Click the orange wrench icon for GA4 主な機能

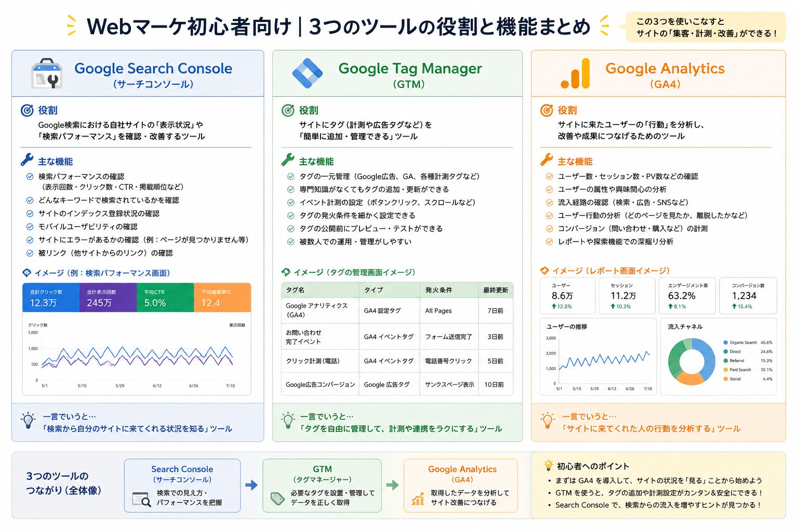(x=547, y=160)
